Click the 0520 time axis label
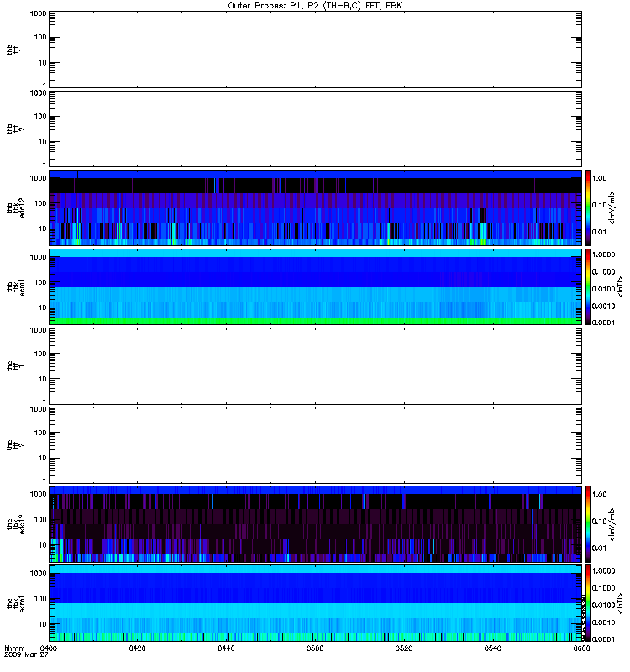630x672 pixels. [x=404, y=648]
